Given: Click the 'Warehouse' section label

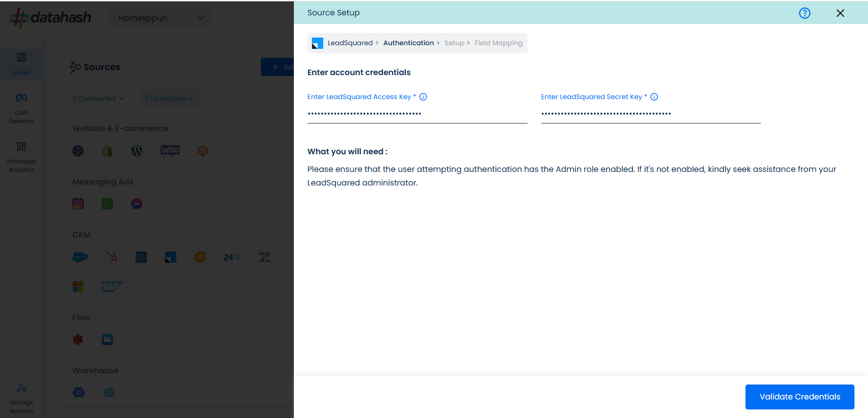Looking at the screenshot, I should (95, 370).
